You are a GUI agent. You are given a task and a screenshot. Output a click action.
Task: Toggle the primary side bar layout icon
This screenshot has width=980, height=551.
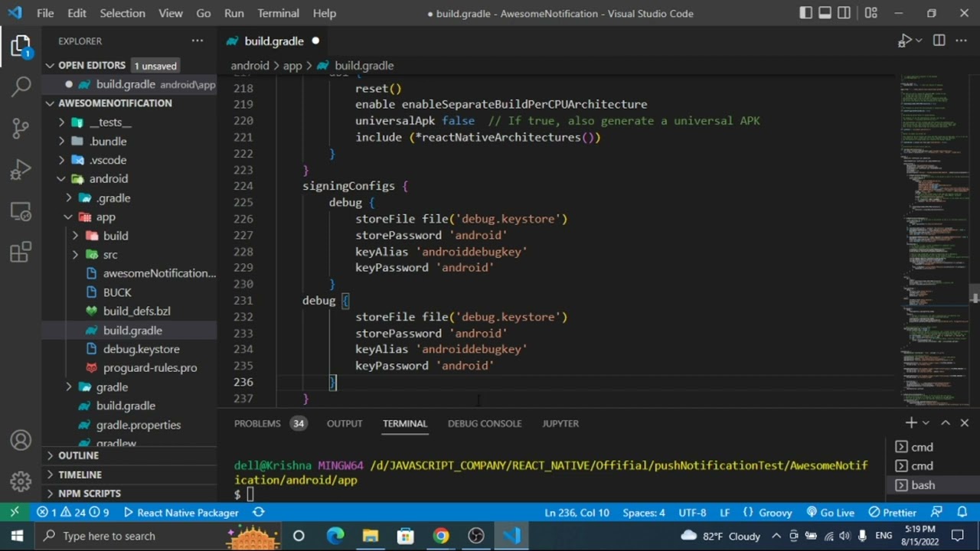point(806,13)
